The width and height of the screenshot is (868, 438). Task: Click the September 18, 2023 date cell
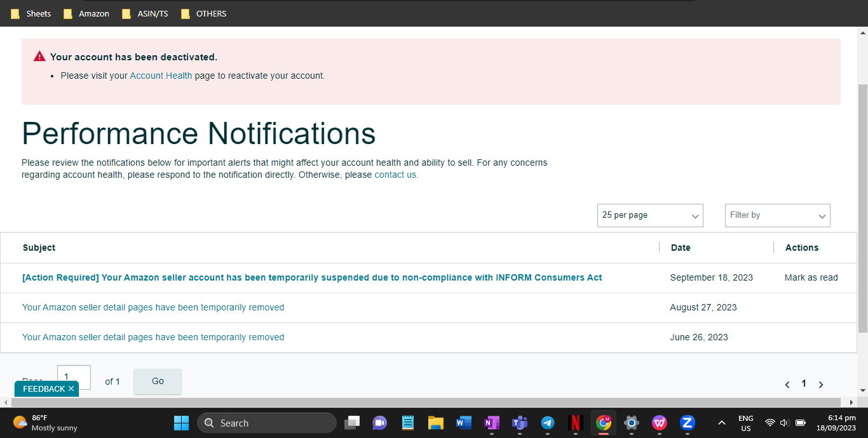point(712,277)
